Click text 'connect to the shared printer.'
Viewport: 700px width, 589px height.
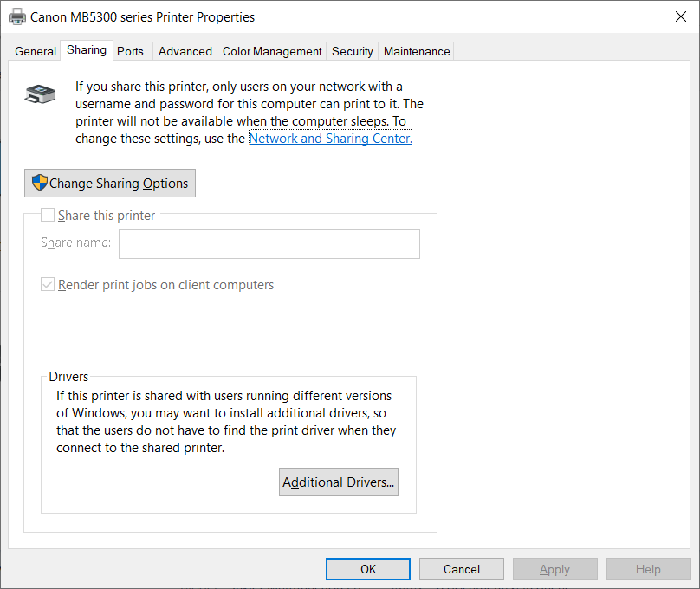[140, 448]
